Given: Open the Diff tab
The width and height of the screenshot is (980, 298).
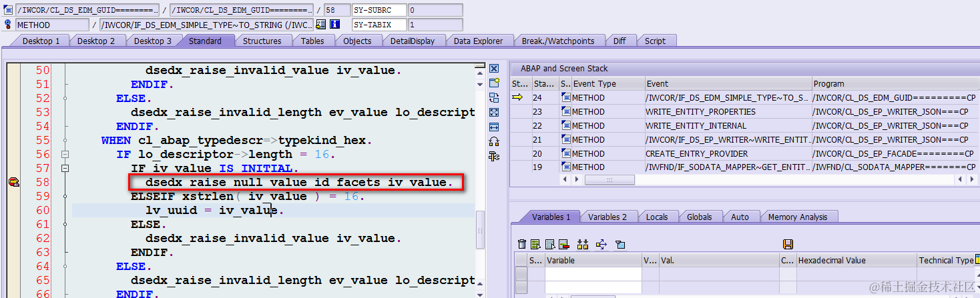Looking at the screenshot, I should tap(620, 41).
